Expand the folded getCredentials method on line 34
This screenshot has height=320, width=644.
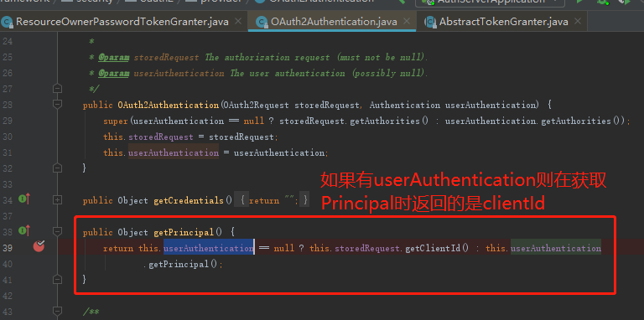point(58,200)
